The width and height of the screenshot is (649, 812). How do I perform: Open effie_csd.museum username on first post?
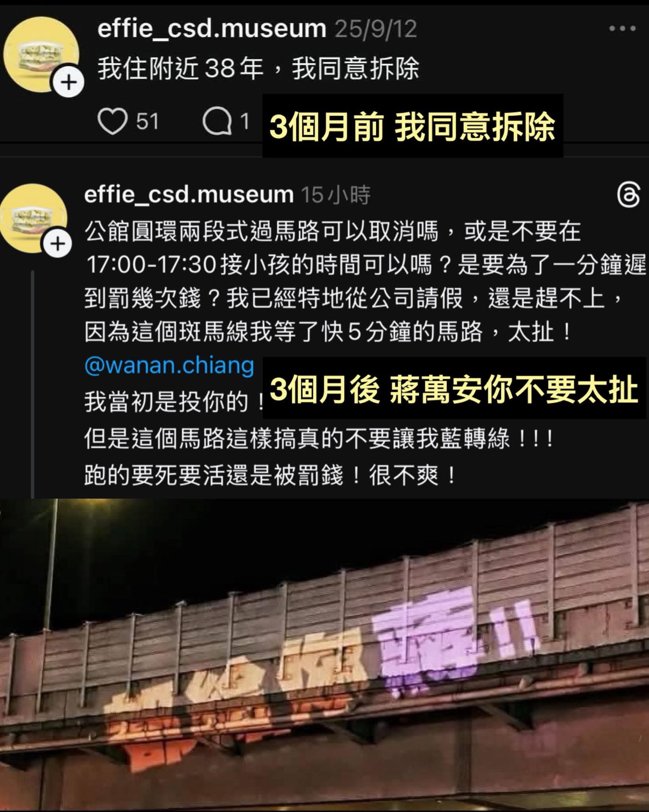(x=212, y=29)
